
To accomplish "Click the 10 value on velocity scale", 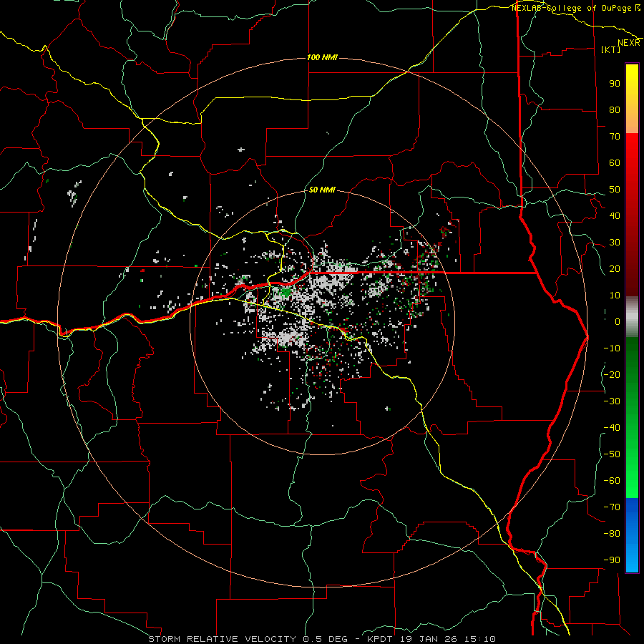I will tap(615, 296).
